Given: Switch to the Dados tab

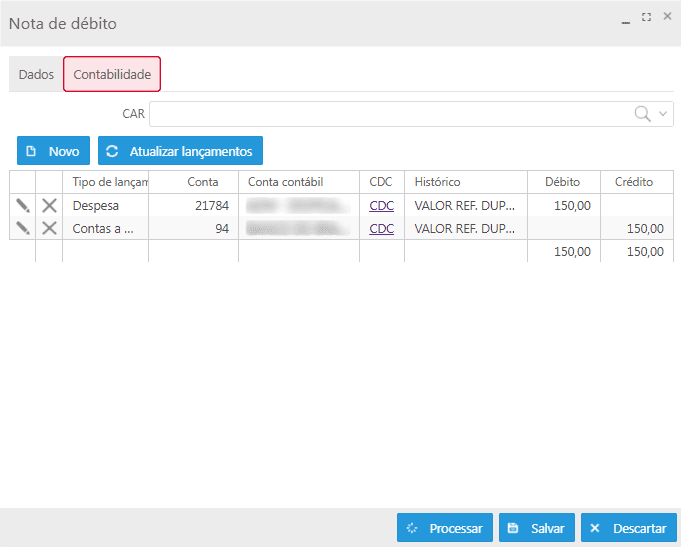Looking at the screenshot, I should coord(36,75).
